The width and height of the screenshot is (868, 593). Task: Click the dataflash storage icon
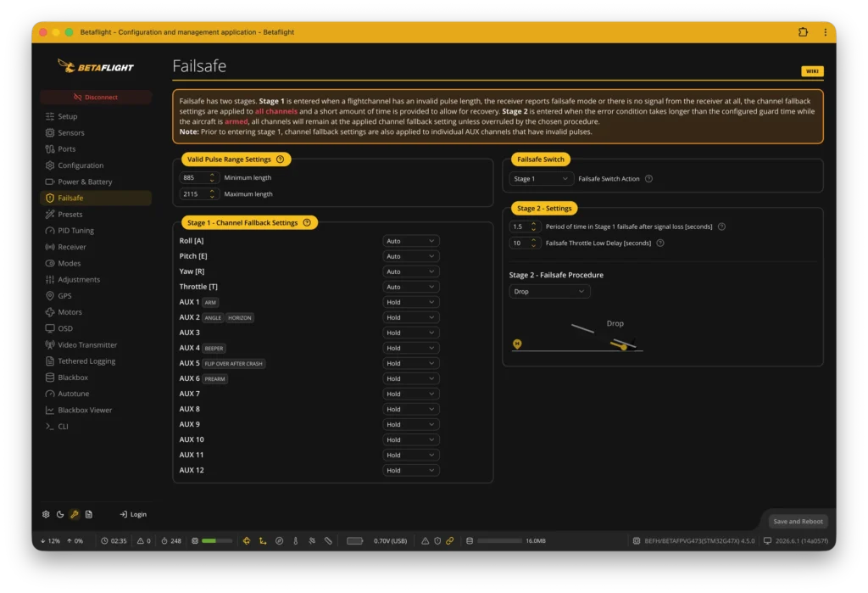(470, 541)
